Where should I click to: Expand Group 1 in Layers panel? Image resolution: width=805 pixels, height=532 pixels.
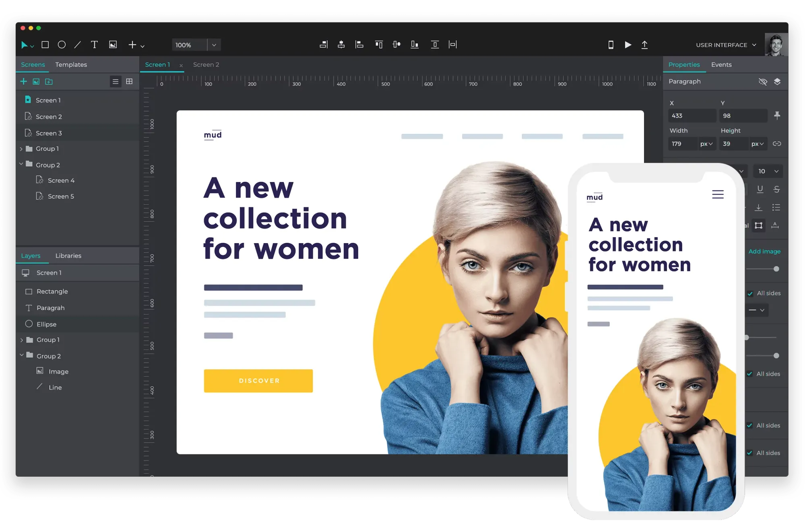(22, 340)
